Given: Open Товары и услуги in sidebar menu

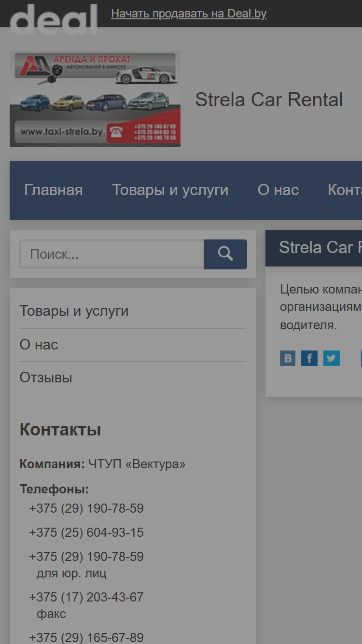Looking at the screenshot, I should tap(74, 311).
